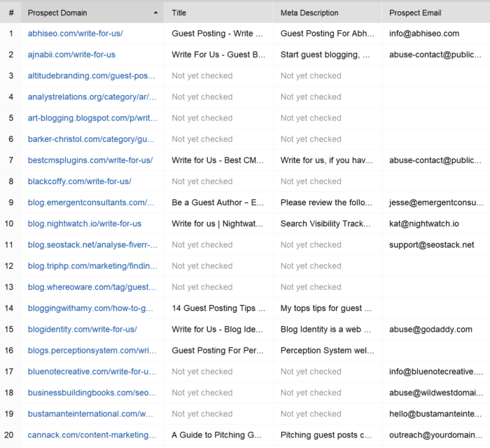This screenshot has height=448, width=490.
Task: Select the 'Be a Guest Author – E...' title cell
Action: tap(218, 202)
